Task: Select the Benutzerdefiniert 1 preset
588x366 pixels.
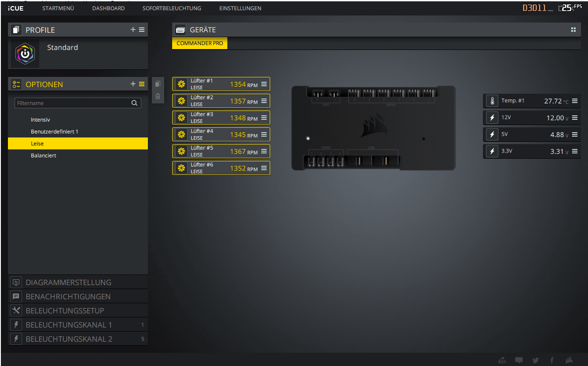Action: (x=78, y=132)
